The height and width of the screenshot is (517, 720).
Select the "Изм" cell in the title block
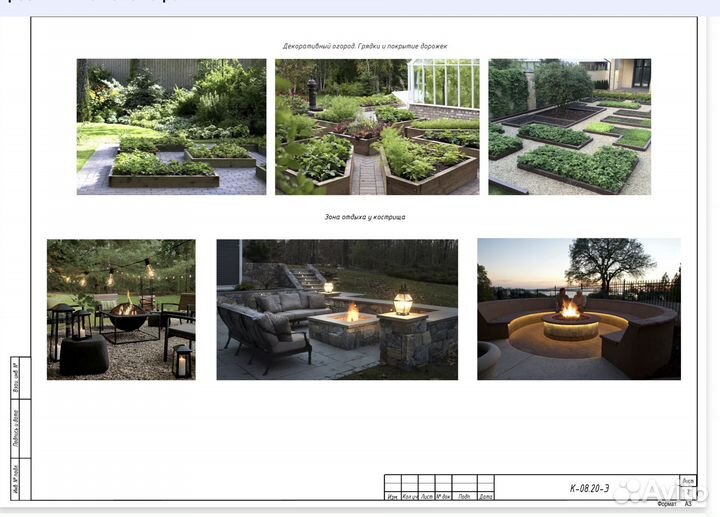pos(393,496)
